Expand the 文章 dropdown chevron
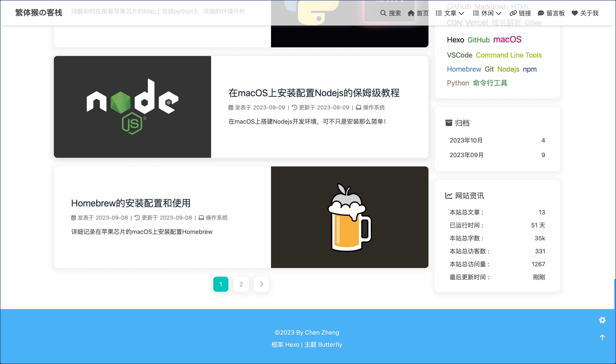The width and height of the screenshot is (616, 364). [x=461, y=13]
